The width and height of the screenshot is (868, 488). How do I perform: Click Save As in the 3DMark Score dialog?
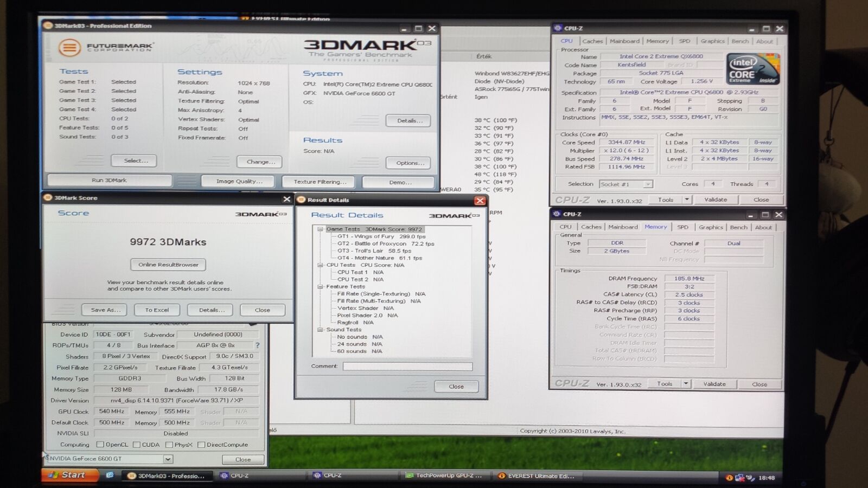coord(105,310)
